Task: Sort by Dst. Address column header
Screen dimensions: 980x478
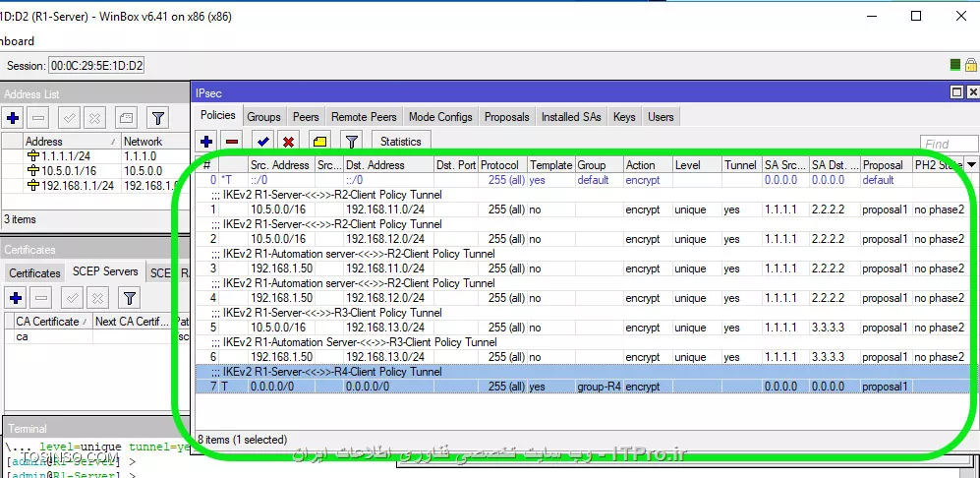Action: (388, 165)
